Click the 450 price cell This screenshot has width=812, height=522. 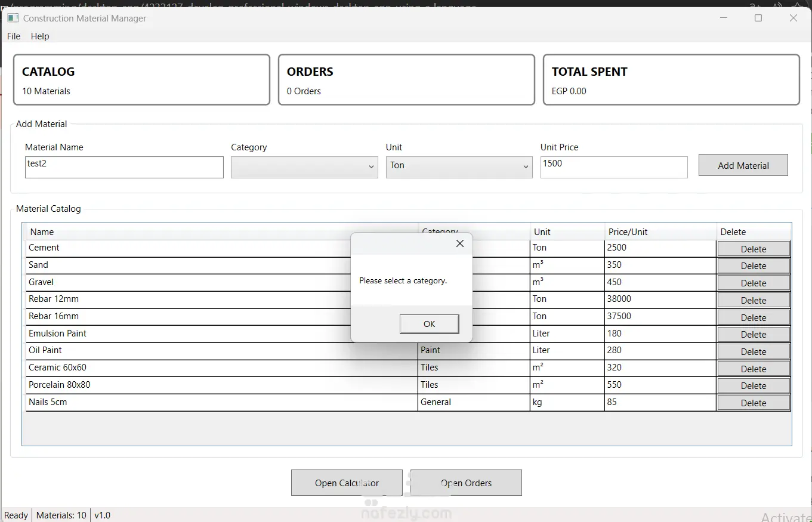click(660, 283)
